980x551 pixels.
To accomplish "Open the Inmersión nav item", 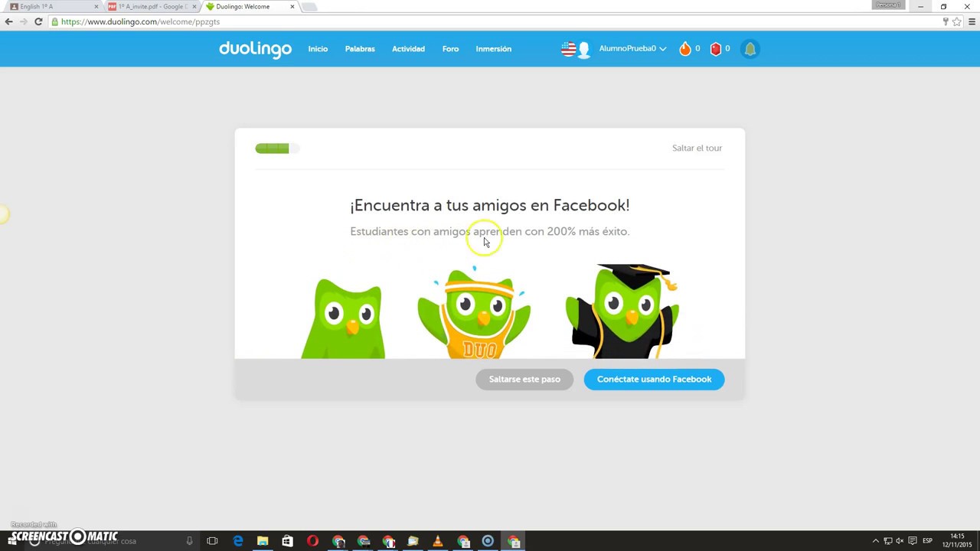I will coord(493,49).
